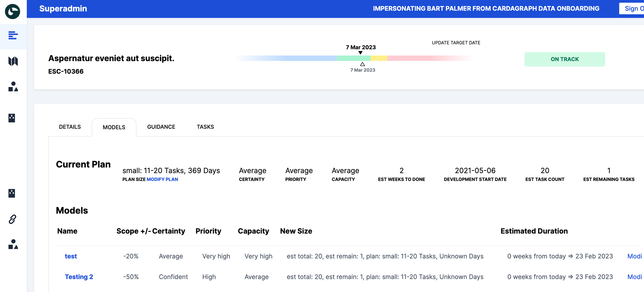Open the Guidance tab
Viewport: 644px width, 292px height.
point(161,127)
